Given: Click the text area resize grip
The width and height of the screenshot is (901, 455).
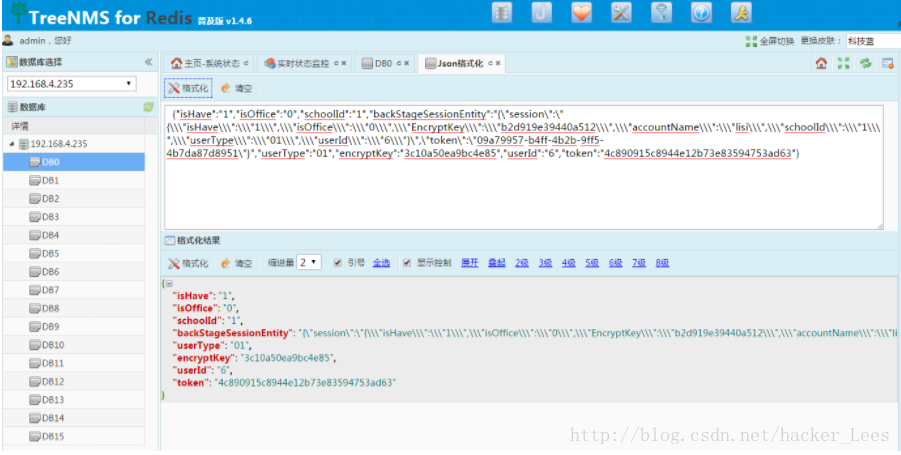Looking at the screenshot, I should coord(880,226).
